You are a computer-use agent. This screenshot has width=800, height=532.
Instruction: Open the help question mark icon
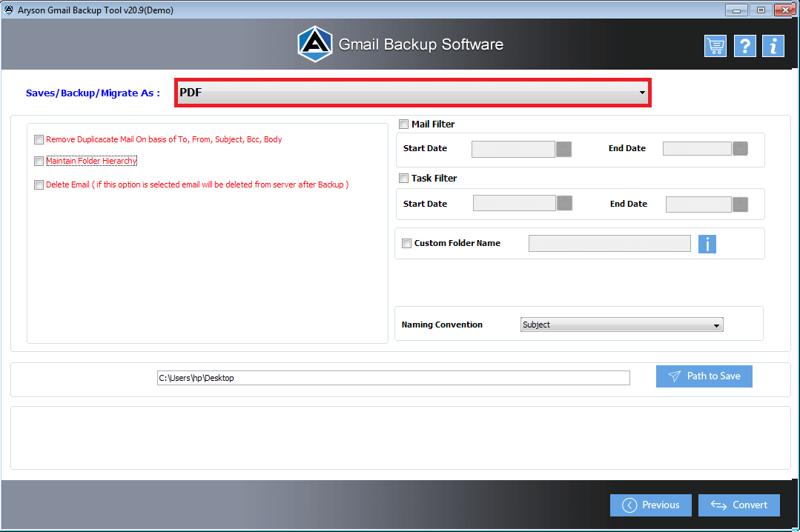[745, 46]
